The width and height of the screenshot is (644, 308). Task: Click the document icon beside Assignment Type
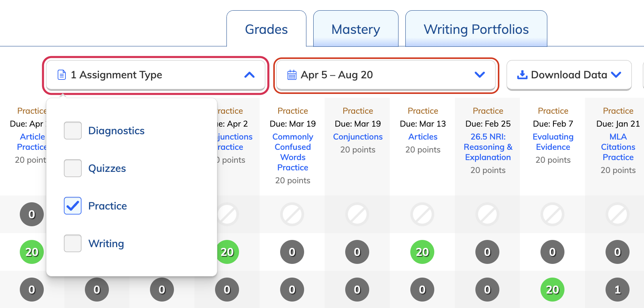pyautogui.click(x=61, y=75)
